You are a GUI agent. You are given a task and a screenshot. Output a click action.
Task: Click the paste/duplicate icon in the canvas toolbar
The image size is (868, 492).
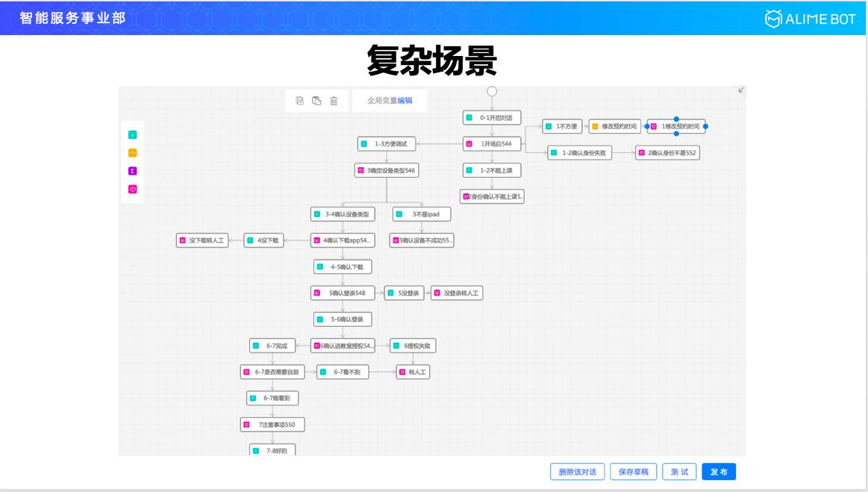click(x=316, y=99)
